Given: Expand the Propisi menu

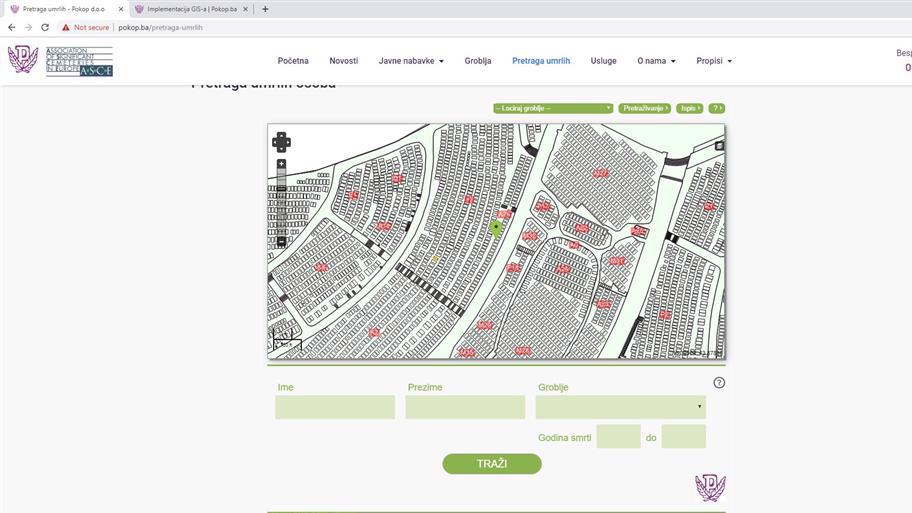Looking at the screenshot, I should [x=714, y=60].
